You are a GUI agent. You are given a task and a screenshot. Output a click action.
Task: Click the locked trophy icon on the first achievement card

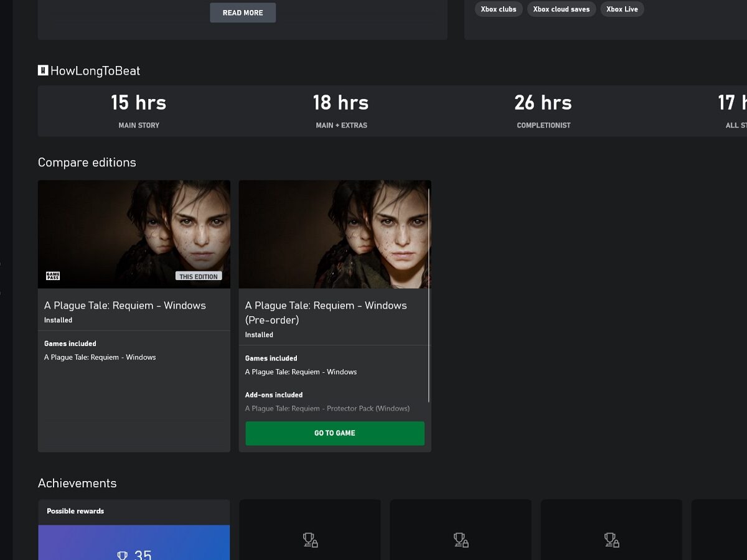coord(310,541)
